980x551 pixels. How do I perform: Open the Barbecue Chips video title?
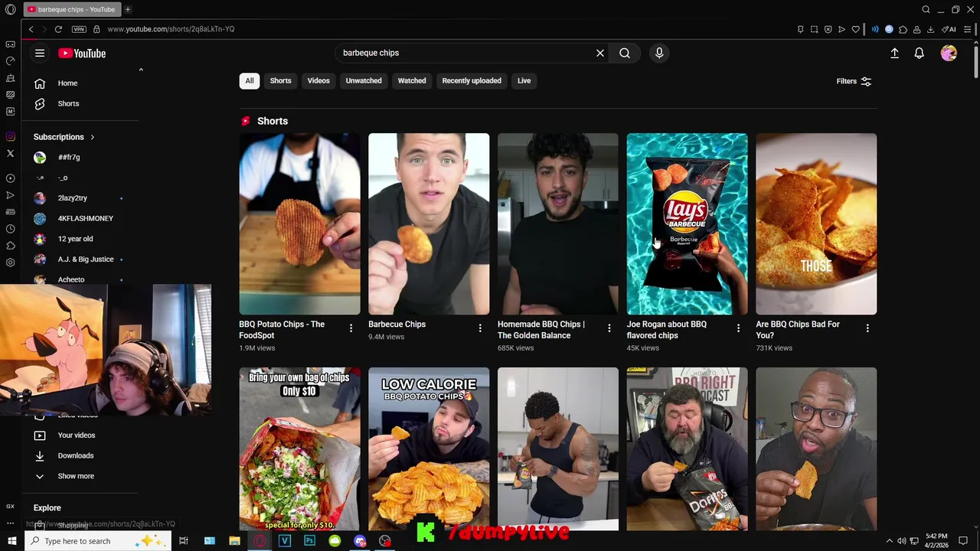397,324
